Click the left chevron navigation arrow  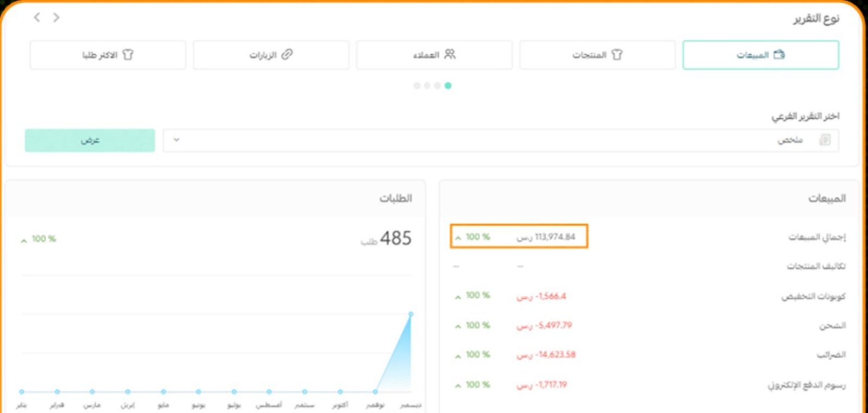(37, 17)
